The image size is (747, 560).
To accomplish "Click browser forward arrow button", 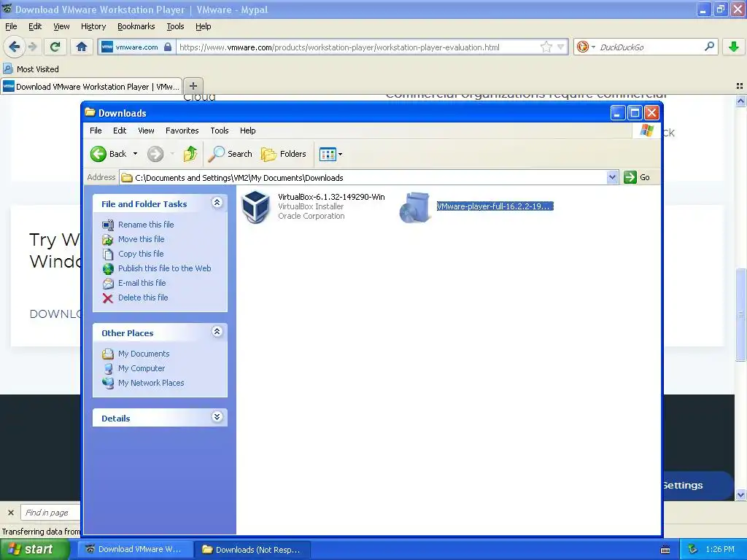I will (x=32, y=47).
